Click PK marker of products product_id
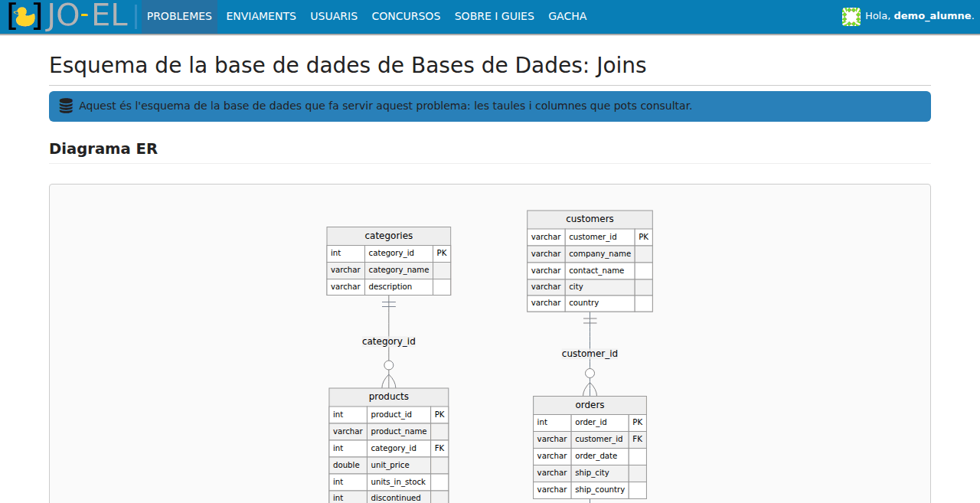 tap(439, 415)
